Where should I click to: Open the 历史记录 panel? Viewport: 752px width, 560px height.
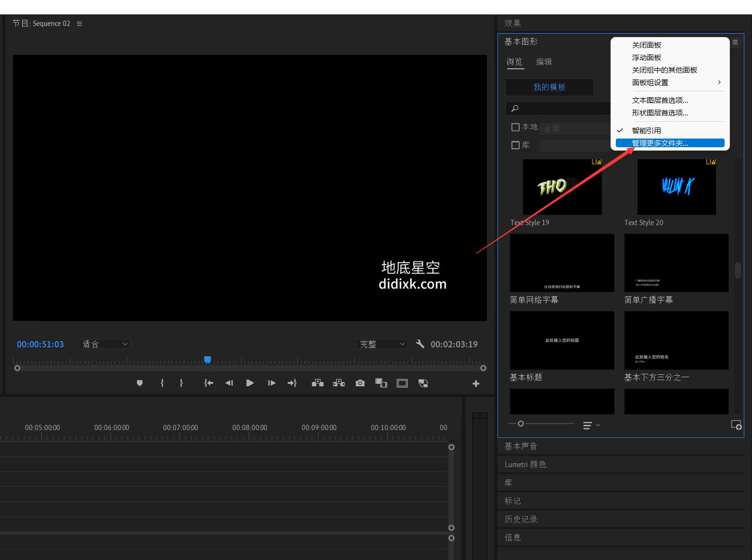coord(521,519)
